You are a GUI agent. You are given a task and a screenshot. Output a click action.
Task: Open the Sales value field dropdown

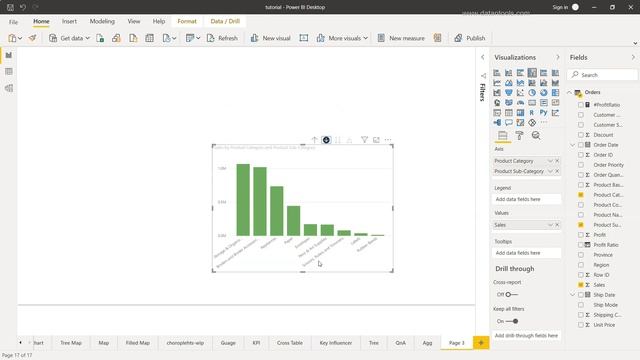point(550,225)
